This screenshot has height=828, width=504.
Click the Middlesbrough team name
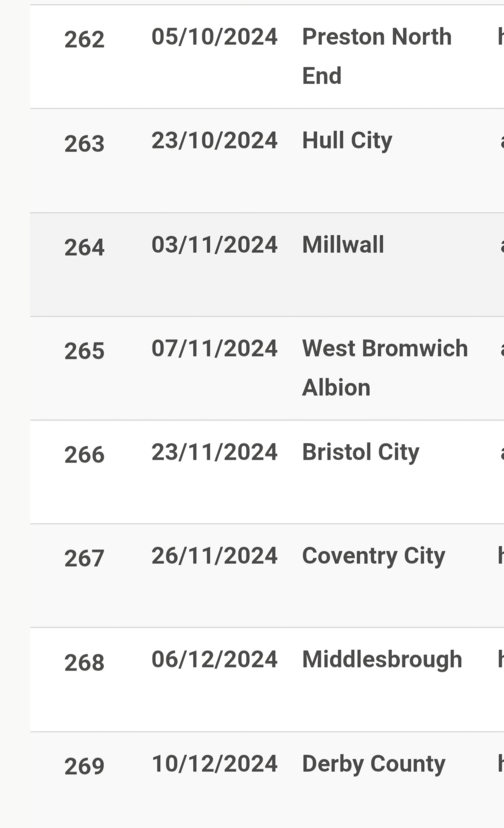pos(382,659)
